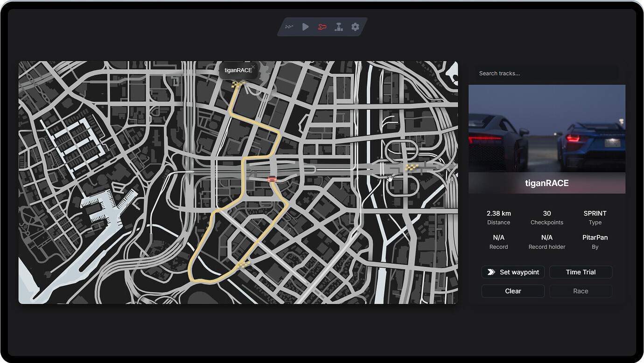Click the Type label under SPRINT
Screen dimensions: 644x363
[x=595, y=223]
